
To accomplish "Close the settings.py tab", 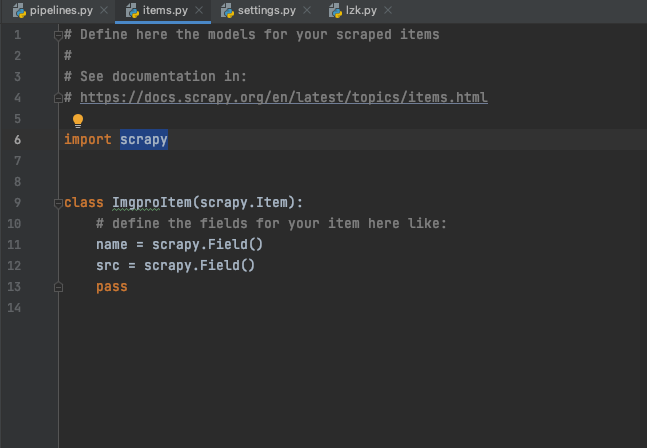I will (x=307, y=10).
